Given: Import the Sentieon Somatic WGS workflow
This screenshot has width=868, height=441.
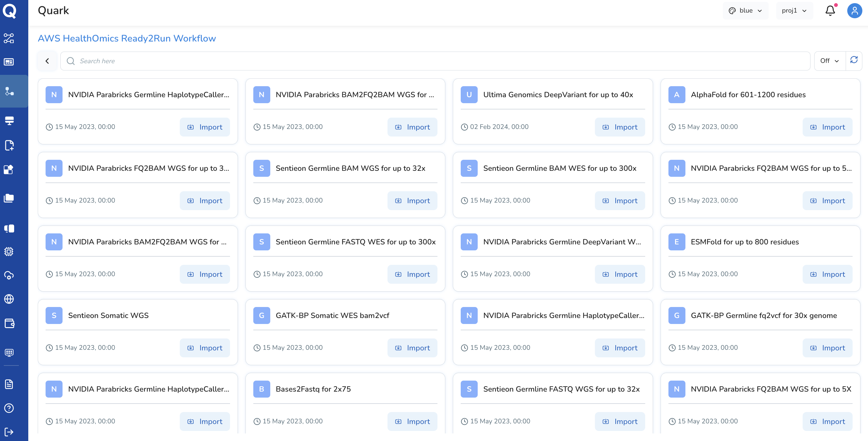Looking at the screenshot, I should pyautogui.click(x=205, y=348).
